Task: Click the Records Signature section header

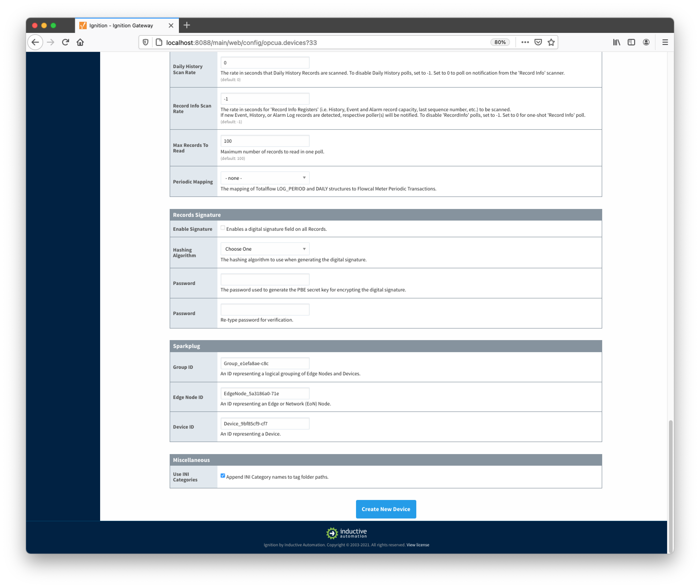Action: [386, 215]
